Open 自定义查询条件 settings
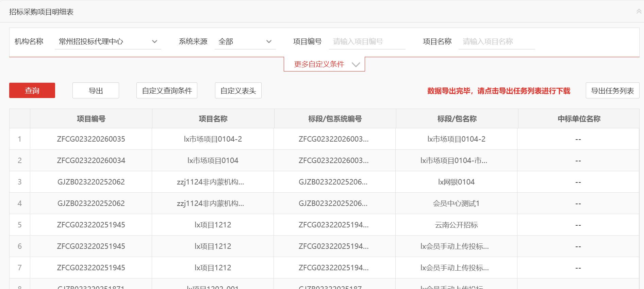 [167, 91]
